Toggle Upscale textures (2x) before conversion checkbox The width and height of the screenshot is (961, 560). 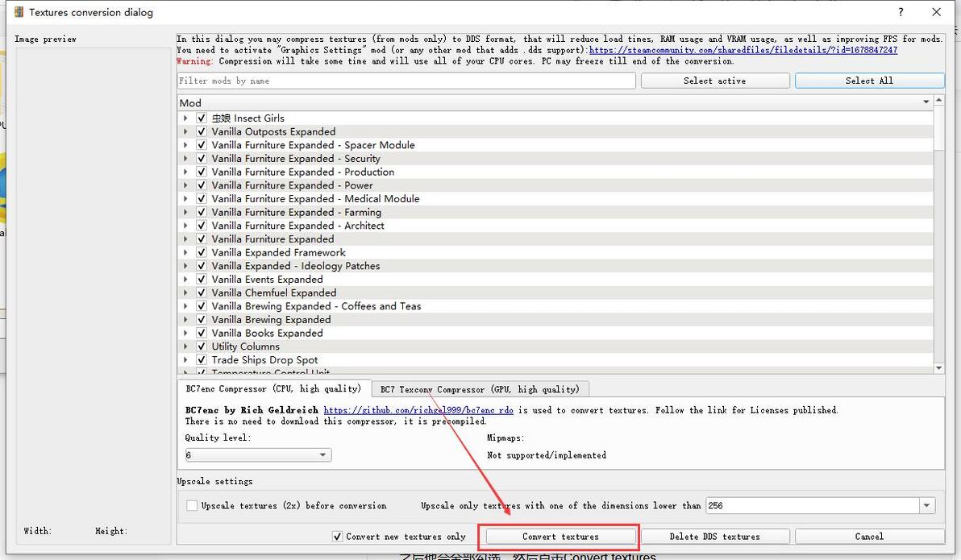(x=192, y=505)
